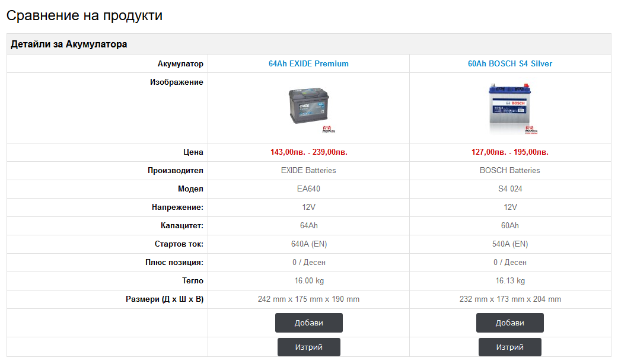The width and height of the screenshot is (618, 364).
Task: Click the Капацитет: row label
Action: point(182,226)
